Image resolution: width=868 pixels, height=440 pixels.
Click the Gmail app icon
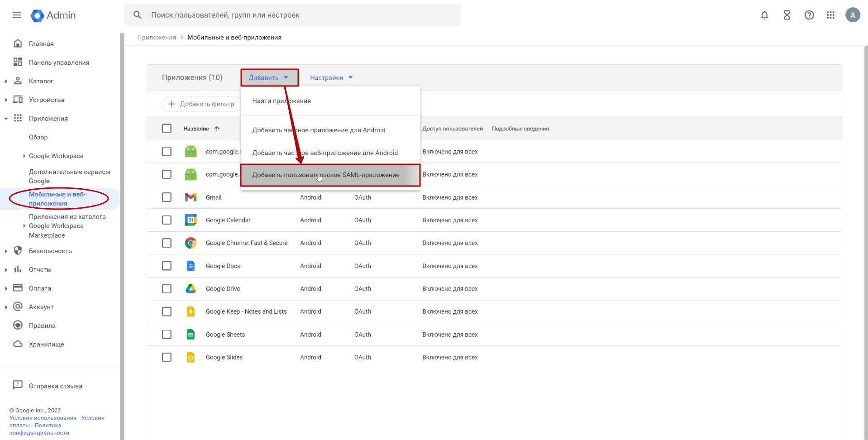coord(191,197)
